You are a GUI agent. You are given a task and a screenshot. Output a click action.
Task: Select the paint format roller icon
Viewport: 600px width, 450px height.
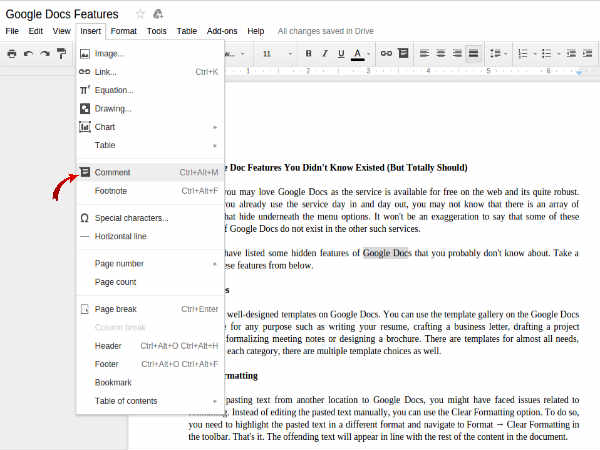coord(62,53)
